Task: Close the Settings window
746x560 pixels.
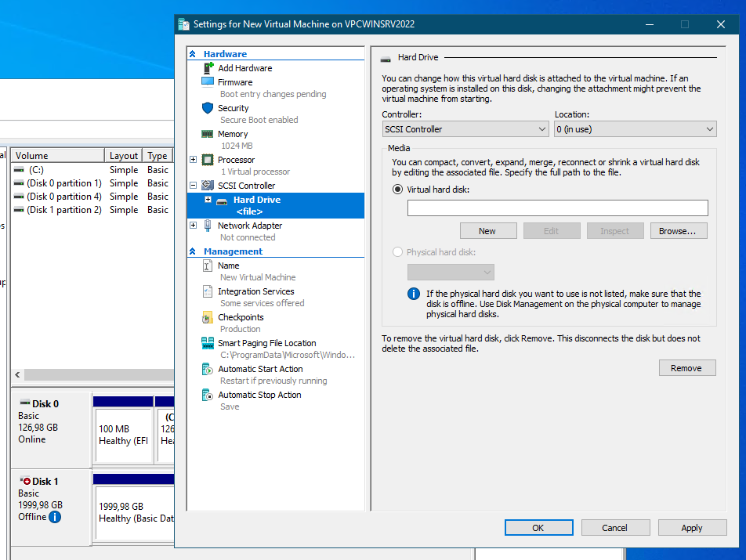Action: tap(720, 24)
